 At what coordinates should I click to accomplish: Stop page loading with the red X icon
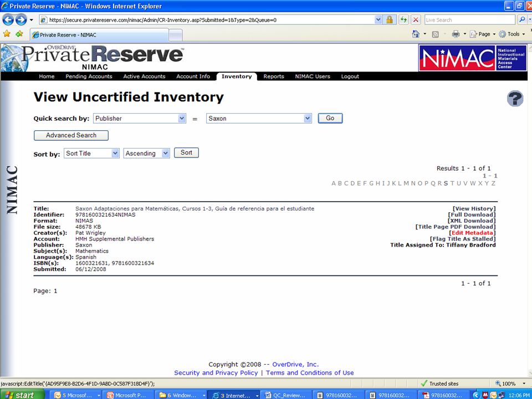[416, 20]
